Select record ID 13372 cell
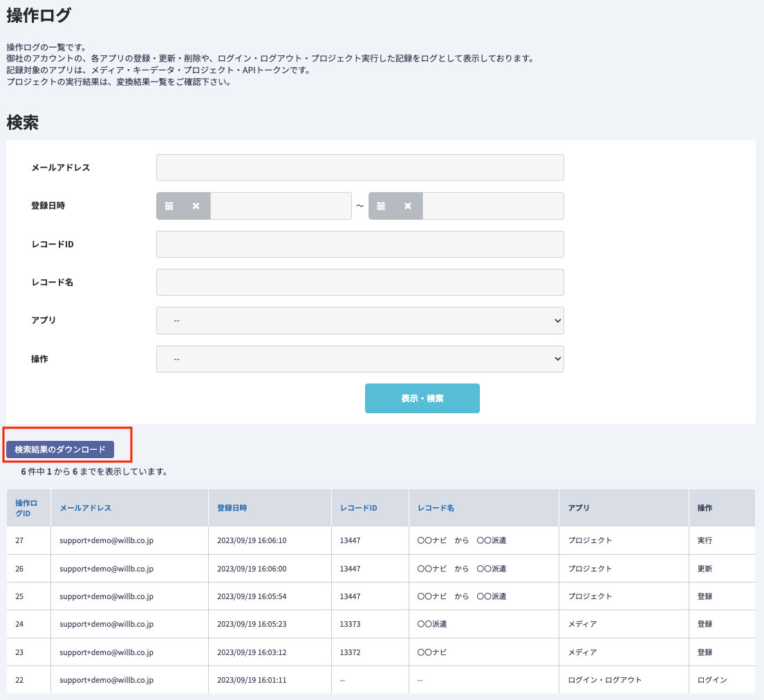This screenshot has width=764, height=700. (371, 652)
